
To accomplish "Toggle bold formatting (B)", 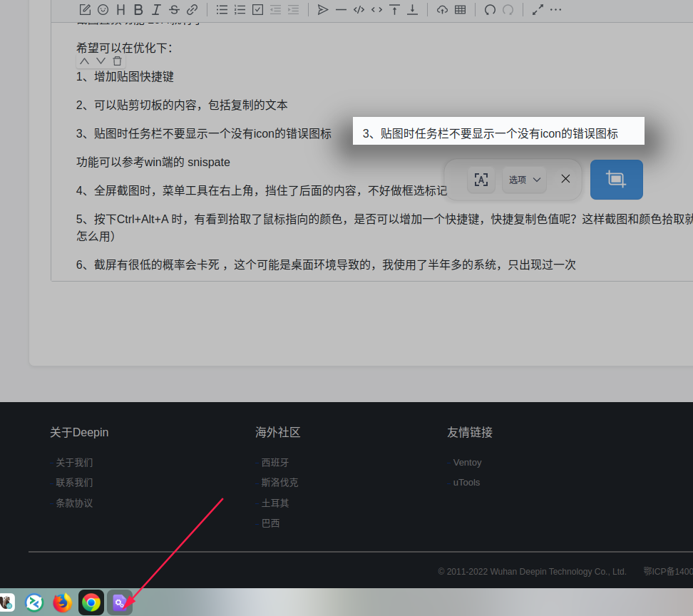I will click(138, 9).
